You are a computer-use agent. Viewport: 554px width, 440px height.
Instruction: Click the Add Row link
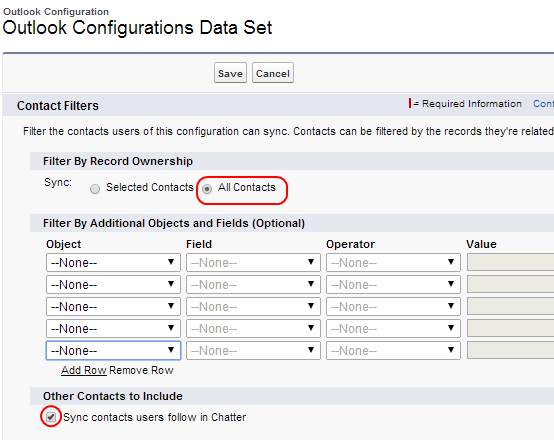click(x=84, y=370)
